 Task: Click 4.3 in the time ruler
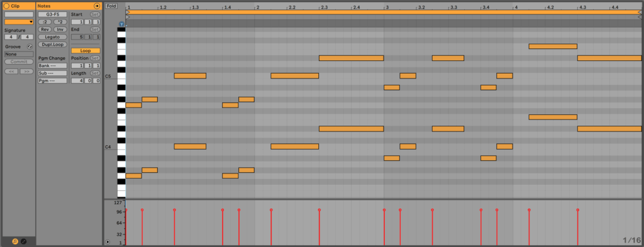point(583,8)
